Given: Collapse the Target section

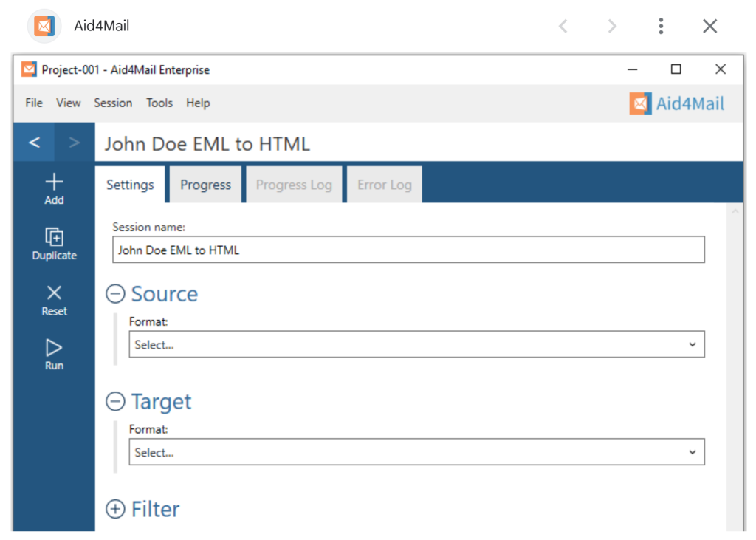Looking at the screenshot, I should [x=115, y=401].
